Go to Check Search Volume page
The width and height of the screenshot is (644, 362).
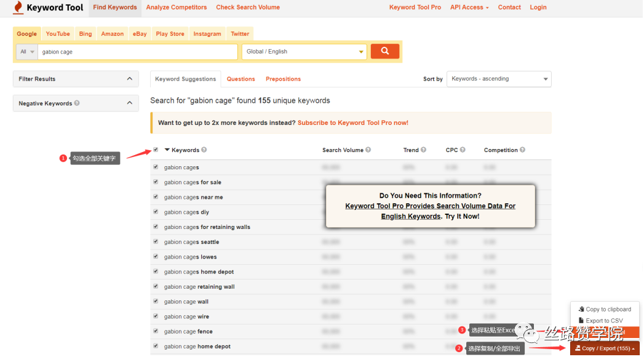click(248, 7)
